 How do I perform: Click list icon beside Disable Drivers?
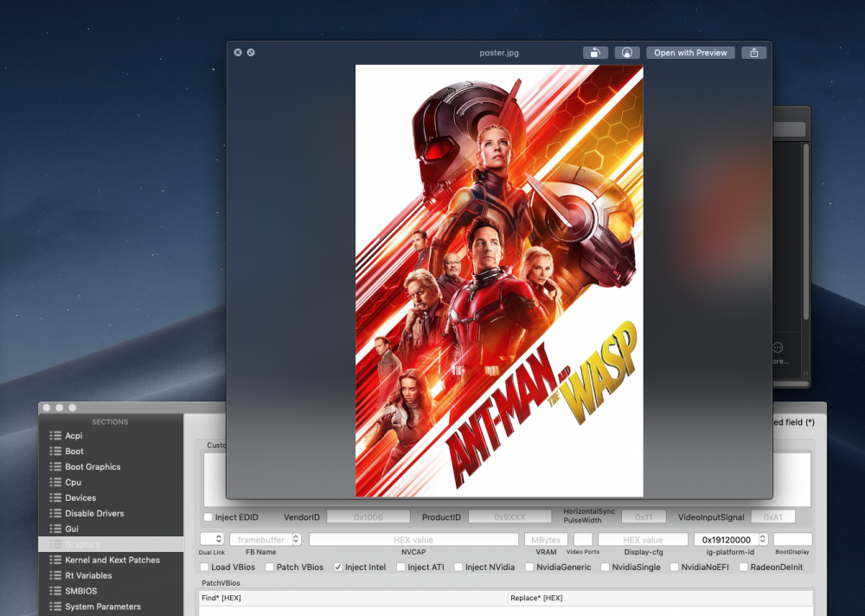tap(55, 513)
